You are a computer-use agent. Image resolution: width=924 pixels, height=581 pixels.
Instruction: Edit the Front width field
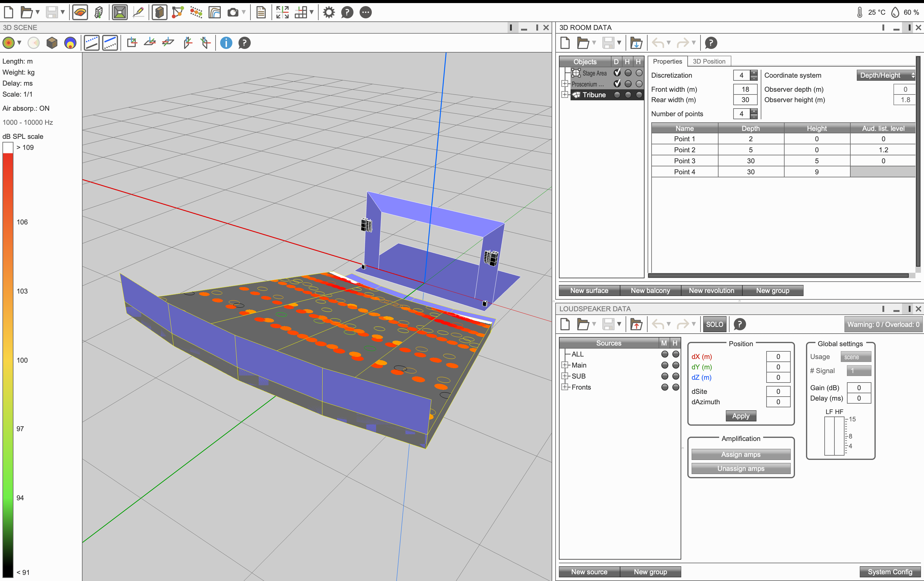coord(745,89)
